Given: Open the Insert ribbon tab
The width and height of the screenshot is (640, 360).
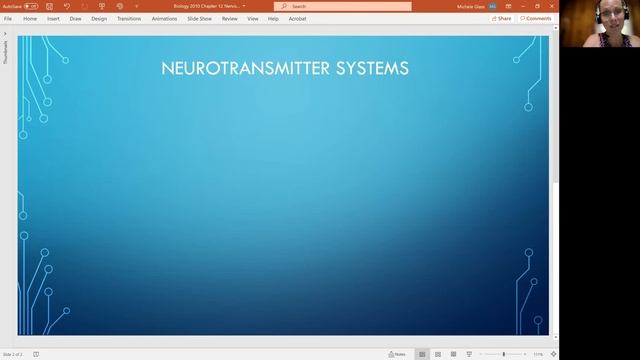Looking at the screenshot, I should click(53, 19).
